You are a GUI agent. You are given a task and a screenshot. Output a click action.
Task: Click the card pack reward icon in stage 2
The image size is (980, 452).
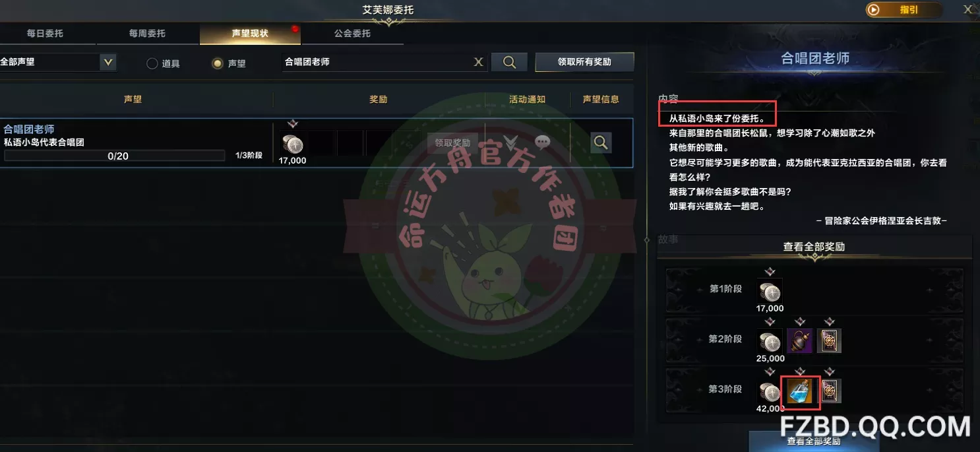point(830,340)
